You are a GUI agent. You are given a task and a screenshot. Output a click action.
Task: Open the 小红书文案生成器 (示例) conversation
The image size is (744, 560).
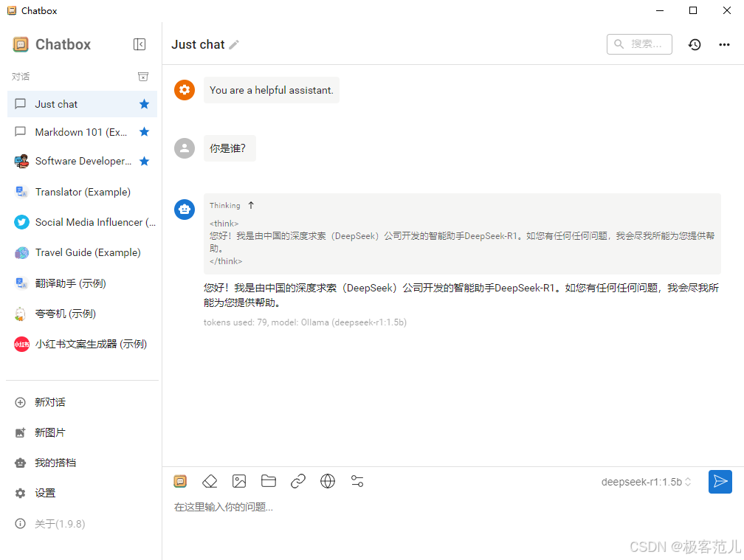(82, 344)
